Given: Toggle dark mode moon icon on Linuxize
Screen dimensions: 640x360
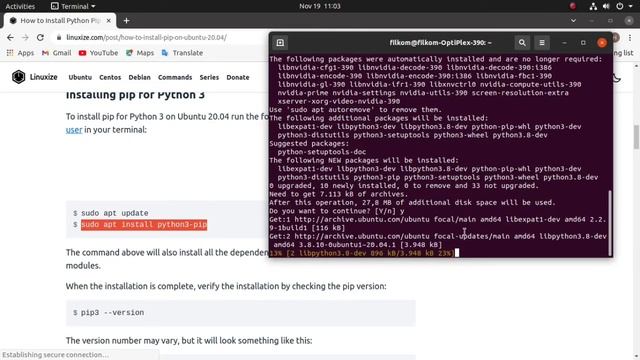Looking at the screenshot, I should tap(617, 78).
